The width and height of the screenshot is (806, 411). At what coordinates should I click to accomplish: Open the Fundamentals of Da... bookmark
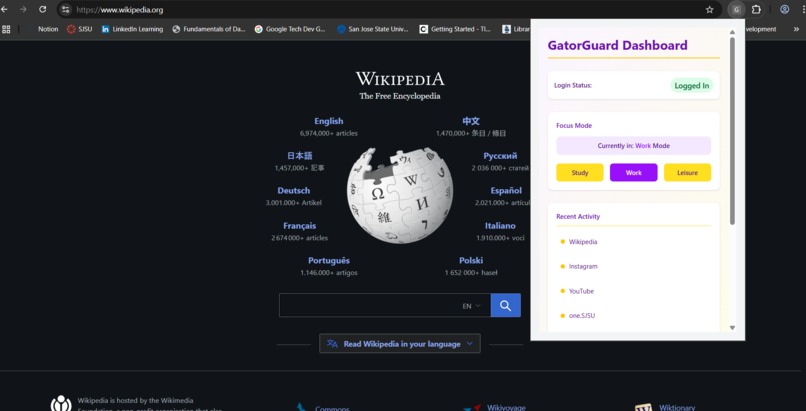tap(209, 29)
